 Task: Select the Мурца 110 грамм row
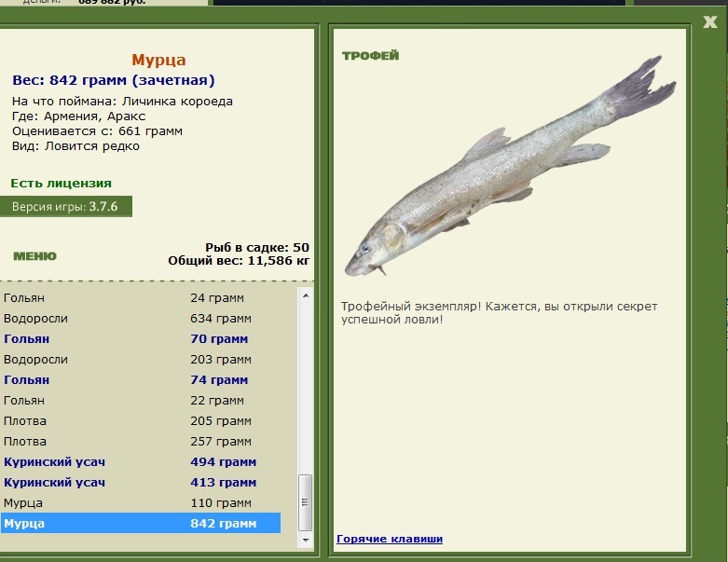coord(141,502)
